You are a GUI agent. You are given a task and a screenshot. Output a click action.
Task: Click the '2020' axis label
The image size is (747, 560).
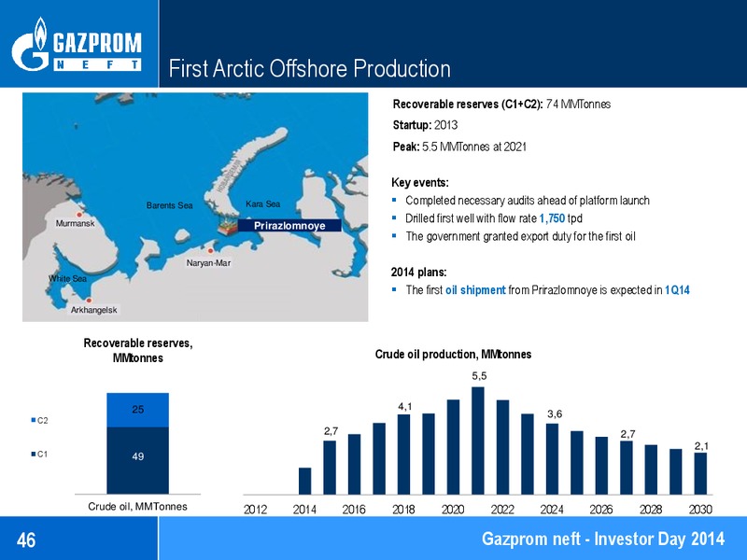click(x=453, y=510)
